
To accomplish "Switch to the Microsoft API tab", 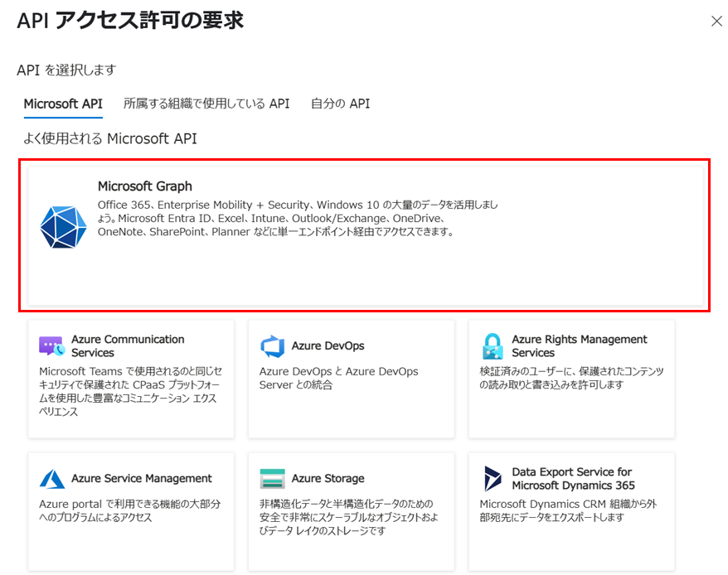I will pos(63,104).
